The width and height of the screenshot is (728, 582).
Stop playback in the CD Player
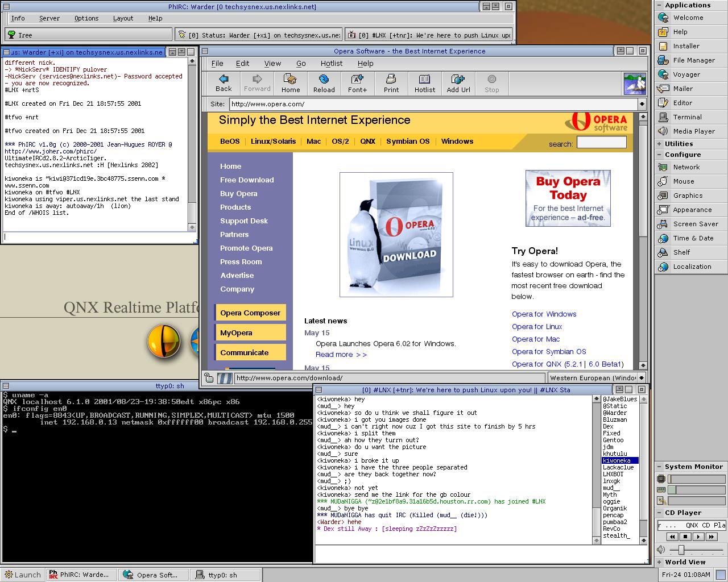(685, 537)
